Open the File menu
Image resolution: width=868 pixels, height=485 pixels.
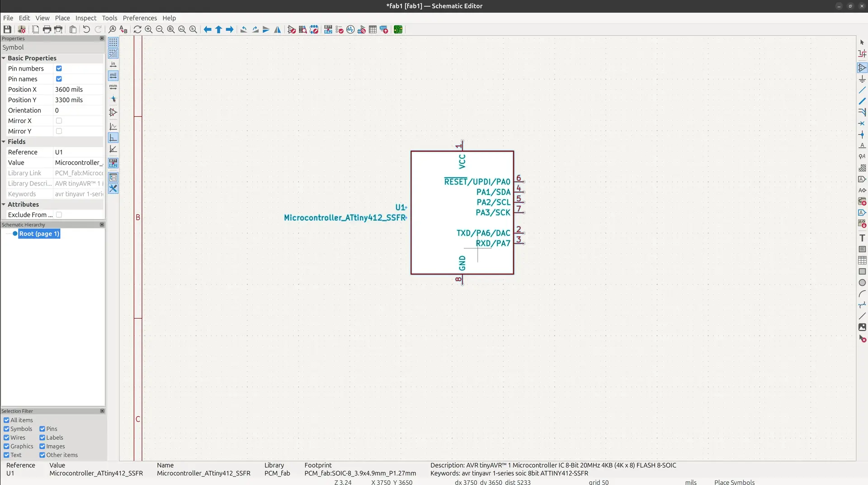[x=8, y=18]
